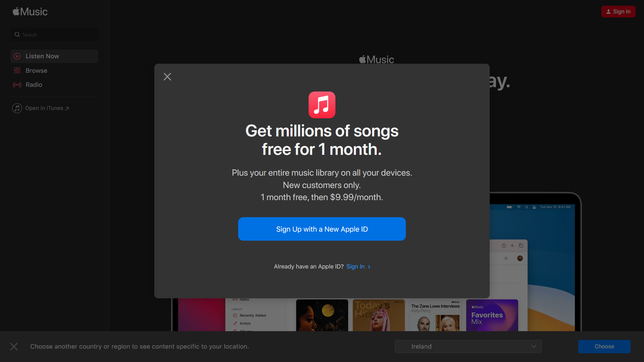Open the Sign In link in dialog
The image size is (644, 362).
[x=355, y=266]
